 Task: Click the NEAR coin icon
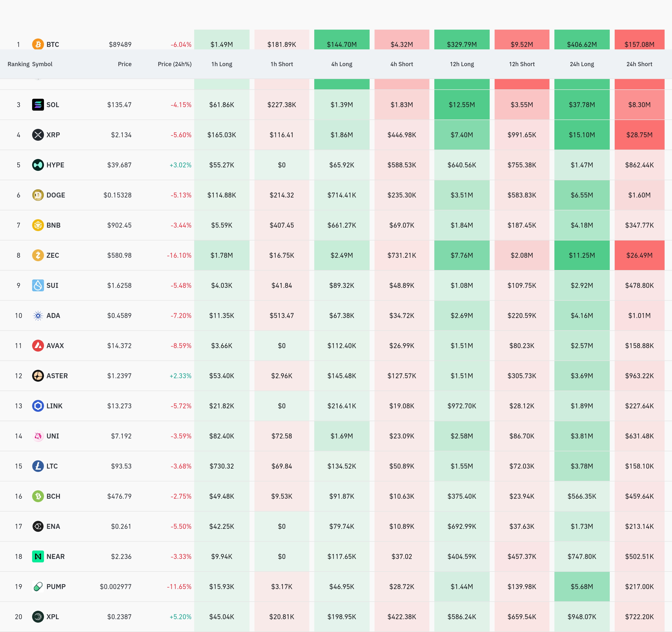[x=38, y=556]
